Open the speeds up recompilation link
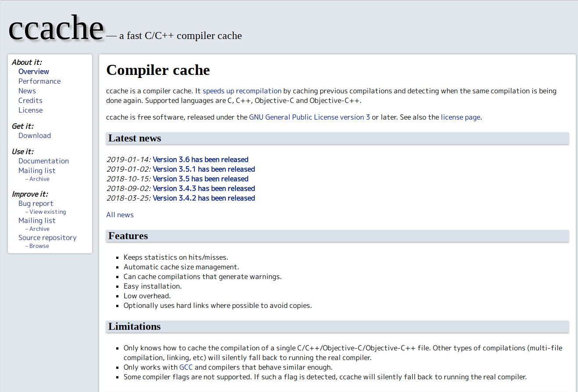This screenshot has width=578, height=392. (242, 91)
